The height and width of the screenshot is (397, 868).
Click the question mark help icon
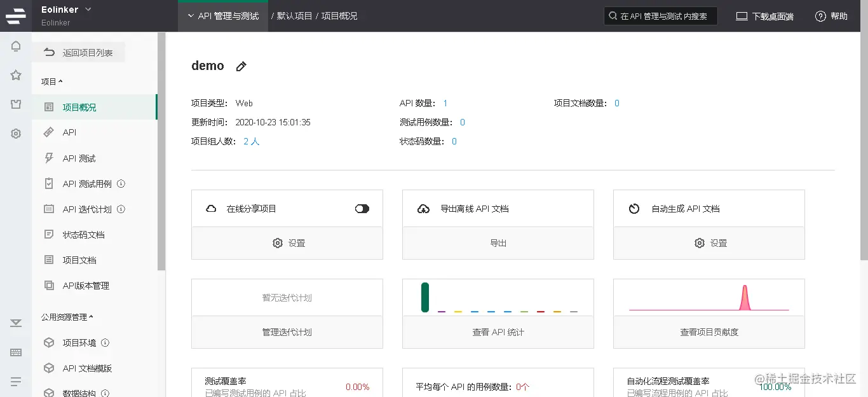tap(820, 17)
